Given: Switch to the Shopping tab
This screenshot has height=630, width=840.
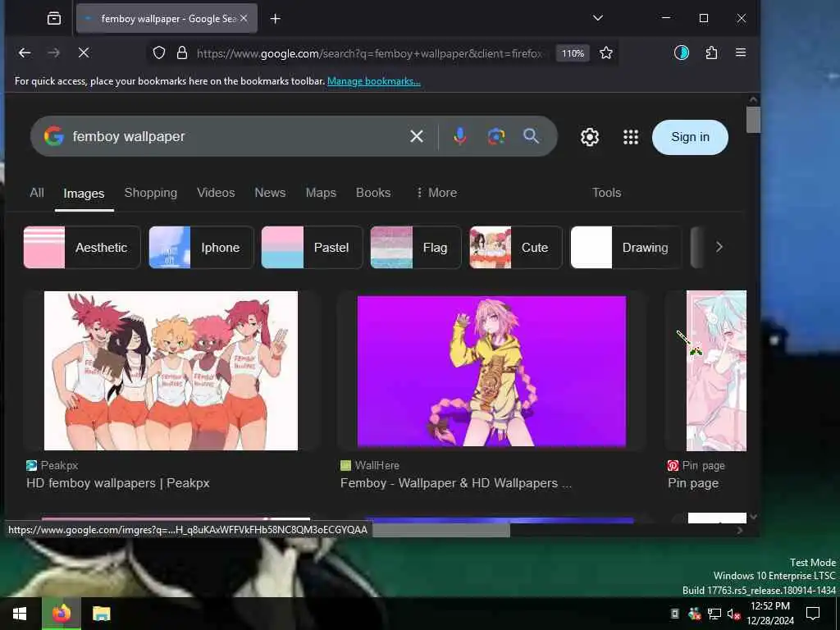Looking at the screenshot, I should click(151, 193).
